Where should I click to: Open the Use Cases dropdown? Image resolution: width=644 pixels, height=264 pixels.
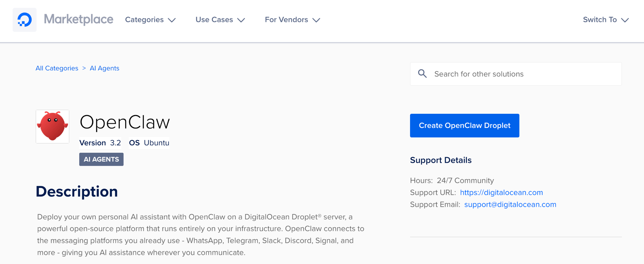pos(220,20)
